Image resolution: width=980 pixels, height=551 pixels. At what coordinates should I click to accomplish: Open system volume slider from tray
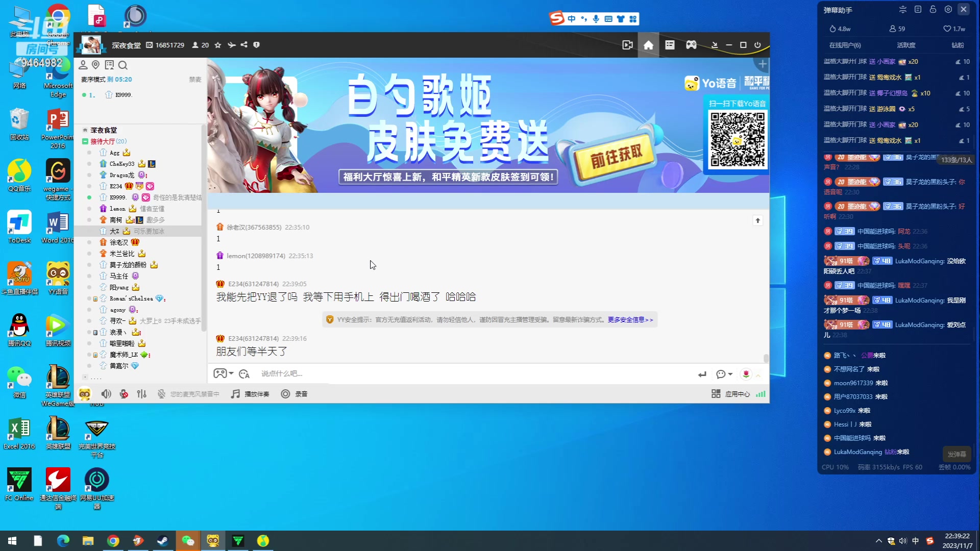(903, 541)
